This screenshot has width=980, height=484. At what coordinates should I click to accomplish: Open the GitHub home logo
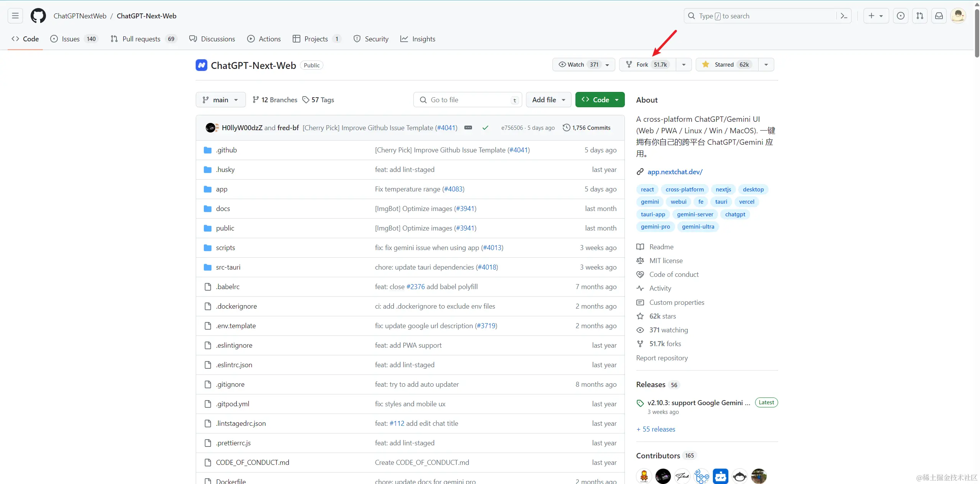[x=38, y=16]
